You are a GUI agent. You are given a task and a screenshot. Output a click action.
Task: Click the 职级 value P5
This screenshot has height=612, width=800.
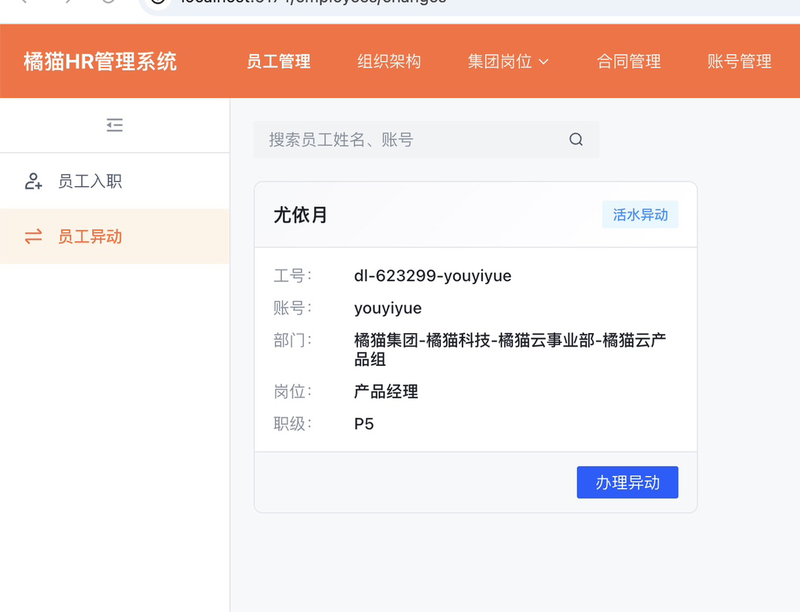pos(364,424)
